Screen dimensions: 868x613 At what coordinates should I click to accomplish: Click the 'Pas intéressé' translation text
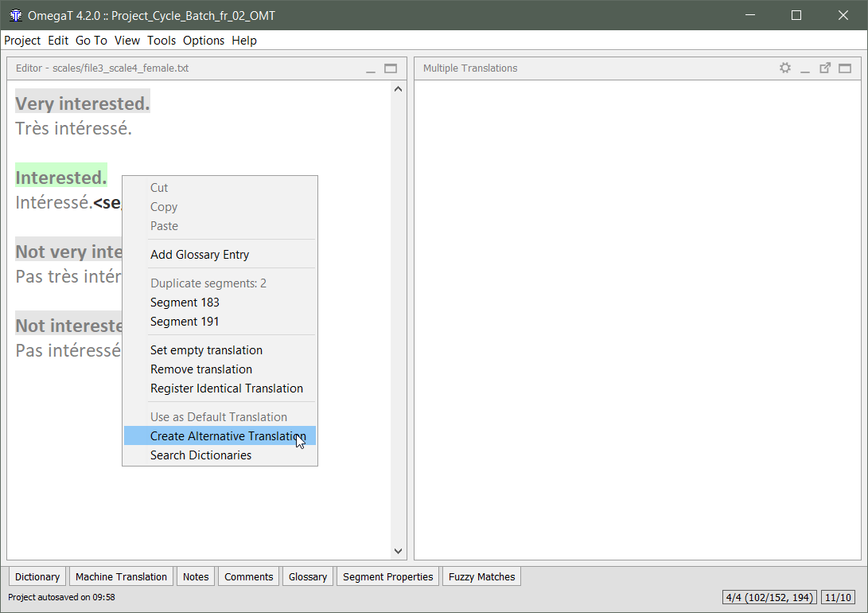(68, 350)
